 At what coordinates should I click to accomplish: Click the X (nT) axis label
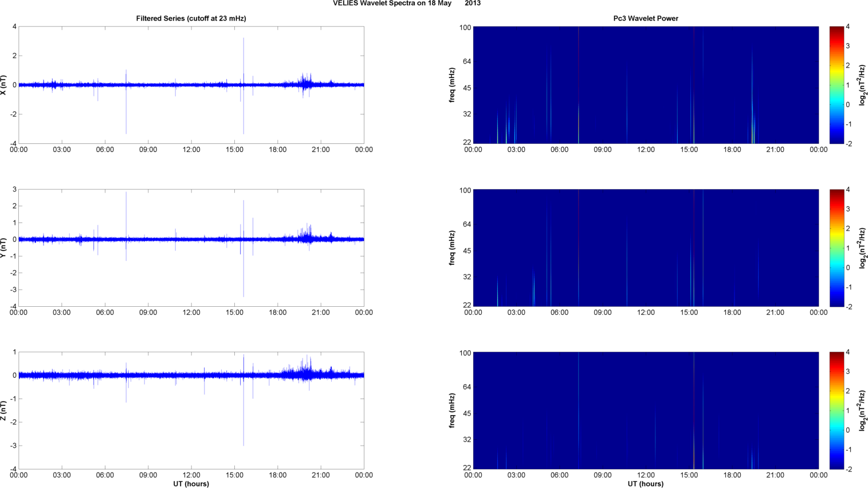[4, 85]
